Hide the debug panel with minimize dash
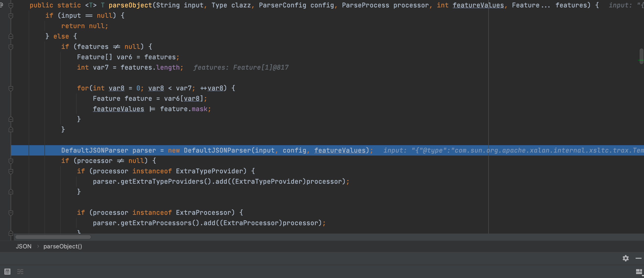The height and width of the screenshot is (278, 644). click(x=639, y=258)
